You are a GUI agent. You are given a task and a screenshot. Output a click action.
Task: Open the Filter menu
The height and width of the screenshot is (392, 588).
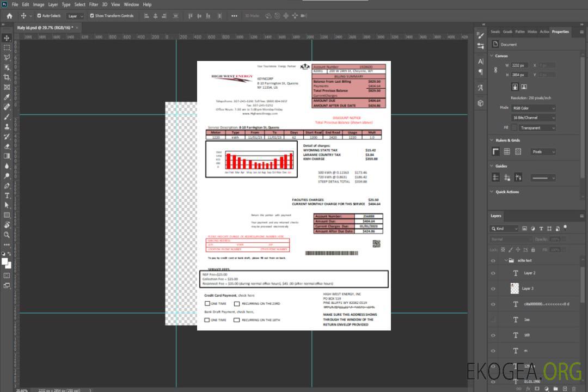pos(94,4)
